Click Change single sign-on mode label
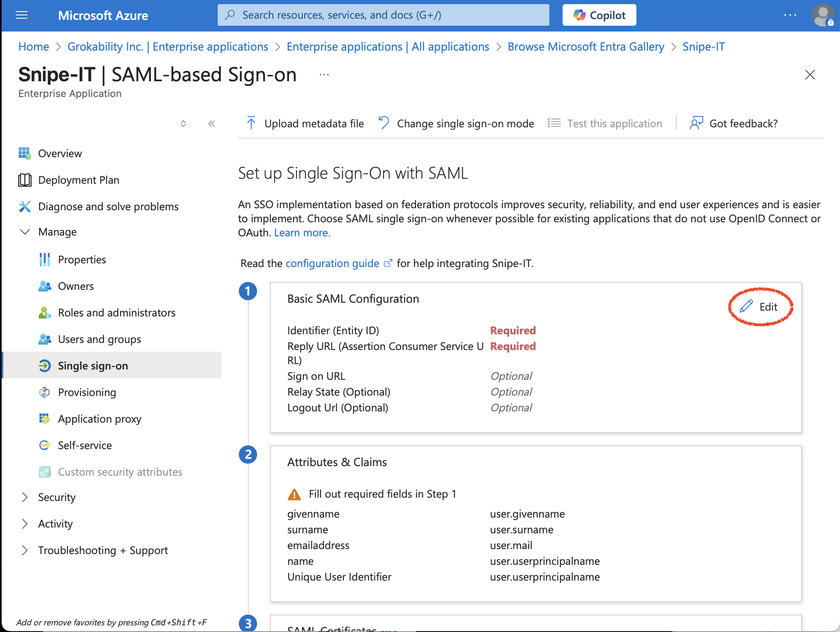This screenshot has width=840, height=632. coord(465,123)
